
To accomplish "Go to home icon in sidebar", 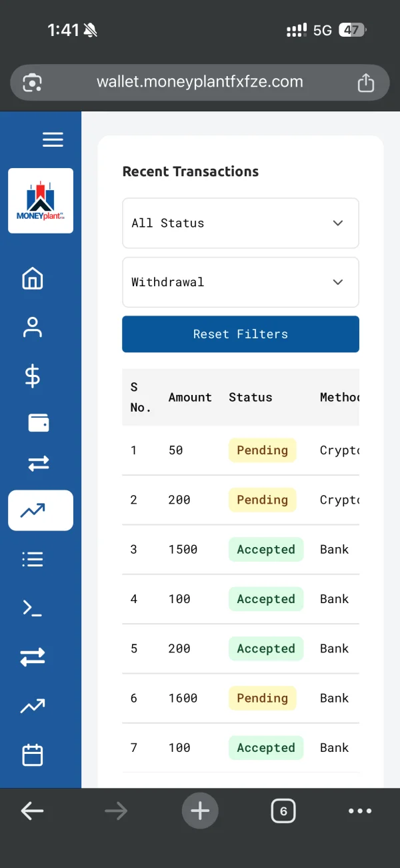I will (33, 279).
